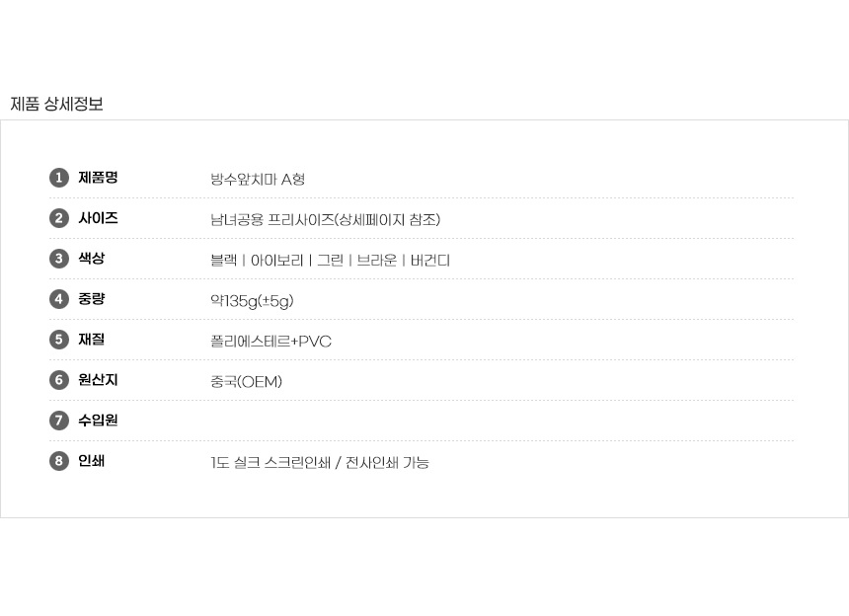The image size is (849, 616).
Task: Click the number 8 circle icon
Action: [x=59, y=461]
